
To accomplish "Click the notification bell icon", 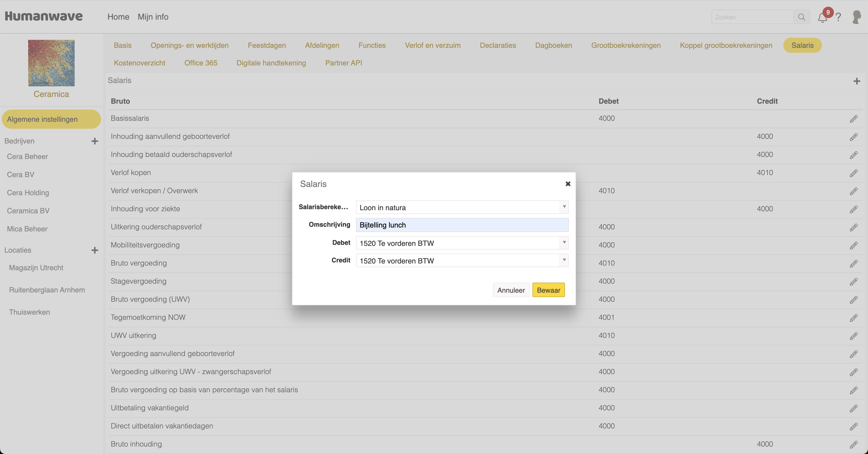I will coord(822,18).
